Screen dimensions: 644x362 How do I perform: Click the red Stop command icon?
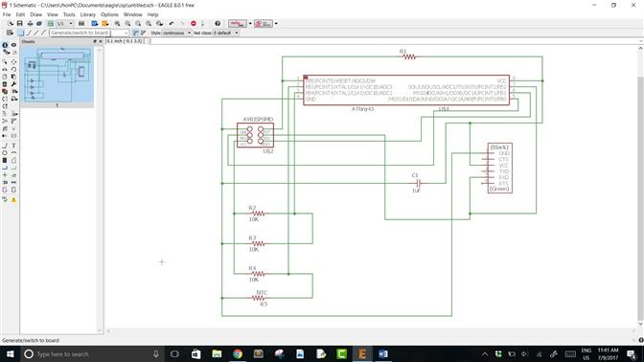tap(194, 23)
